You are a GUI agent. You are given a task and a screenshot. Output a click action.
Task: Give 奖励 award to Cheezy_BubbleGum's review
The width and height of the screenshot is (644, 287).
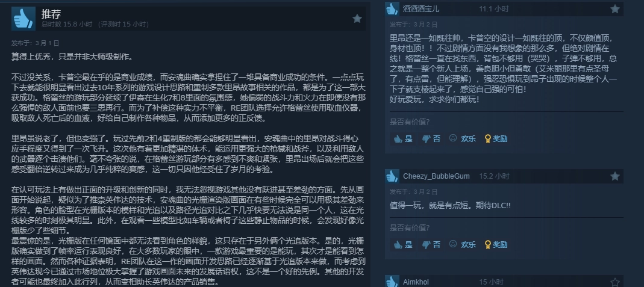pos(496,244)
